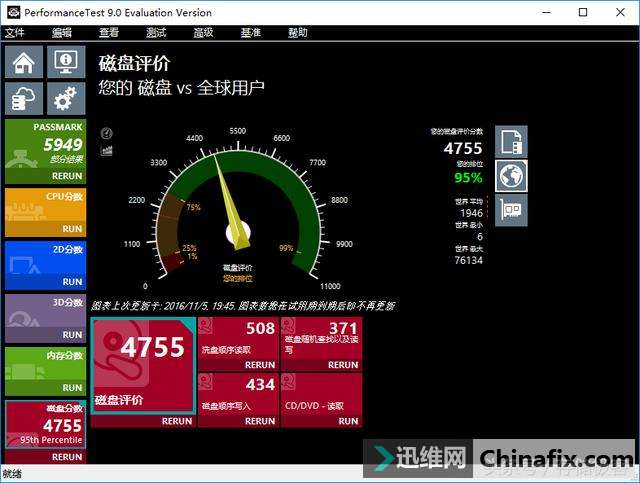This screenshot has height=483, width=640.
Task: Click the 11000 gauge scale label
Action: click(330, 286)
